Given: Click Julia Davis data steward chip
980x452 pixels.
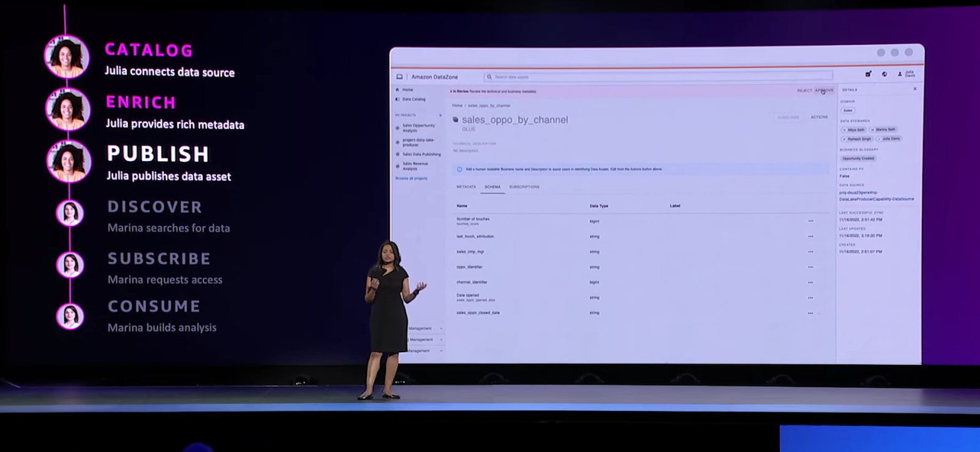Looking at the screenshot, I should click(889, 139).
